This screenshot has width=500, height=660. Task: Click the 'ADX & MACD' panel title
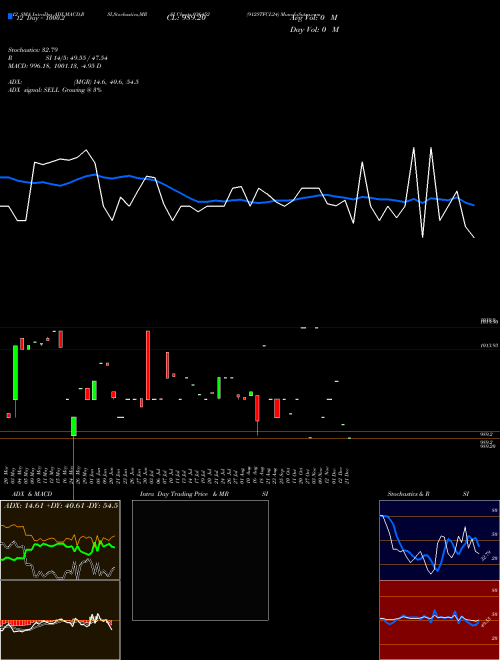click(32, 494)
